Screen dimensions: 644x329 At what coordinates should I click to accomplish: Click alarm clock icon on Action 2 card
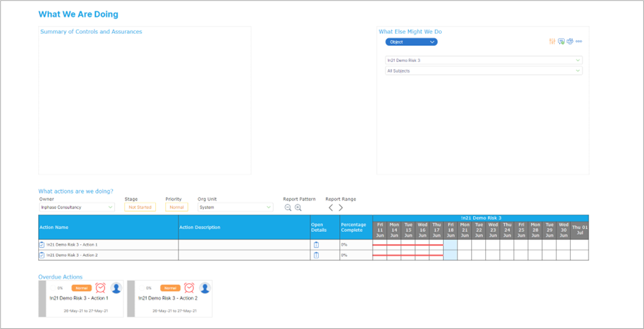189,287
